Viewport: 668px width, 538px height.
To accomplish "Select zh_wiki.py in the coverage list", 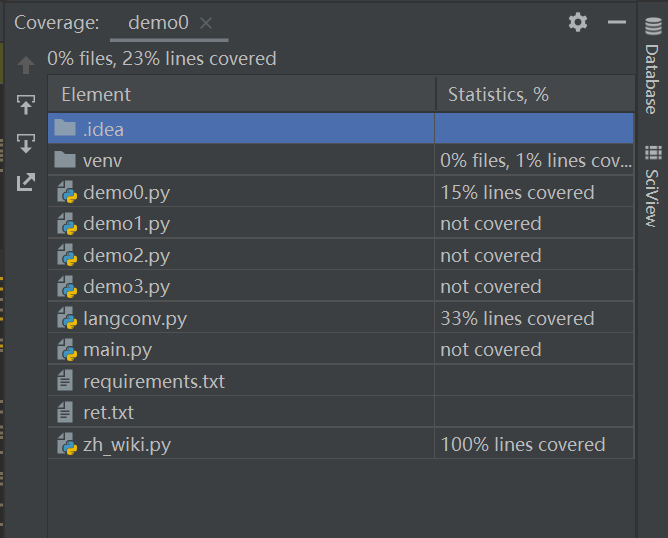I will [127, 444].
